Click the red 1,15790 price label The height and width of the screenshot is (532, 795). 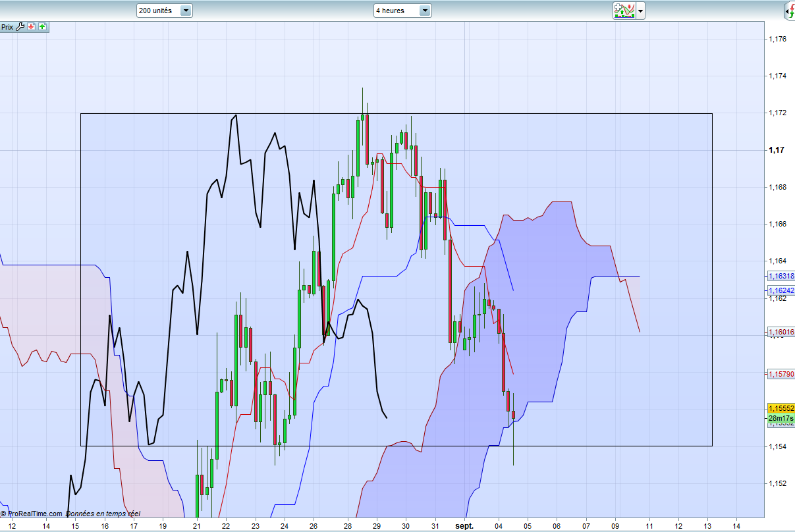point(781,374)
